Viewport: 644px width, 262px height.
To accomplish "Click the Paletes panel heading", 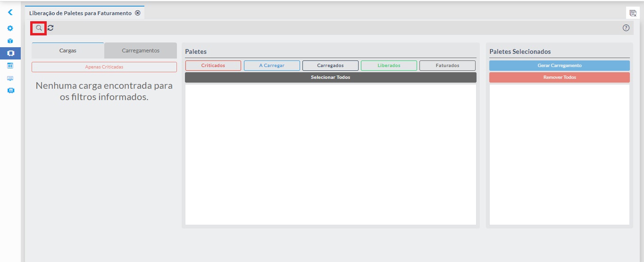I will click(196, 51).
